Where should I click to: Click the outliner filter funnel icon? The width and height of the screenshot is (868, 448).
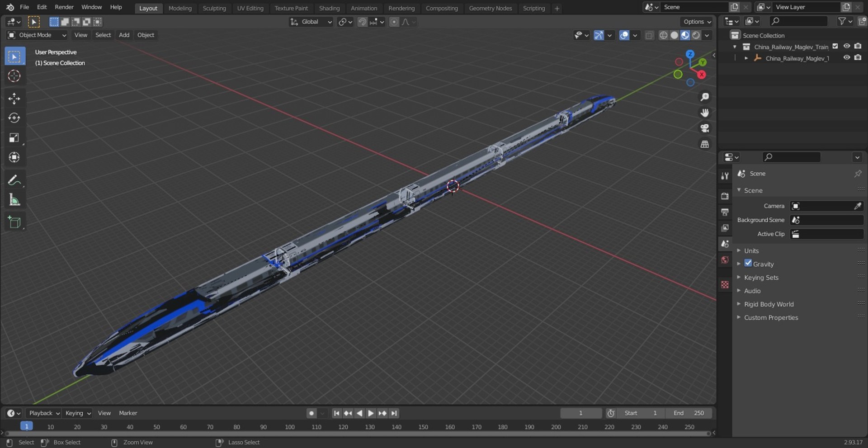tap(842, 21)
